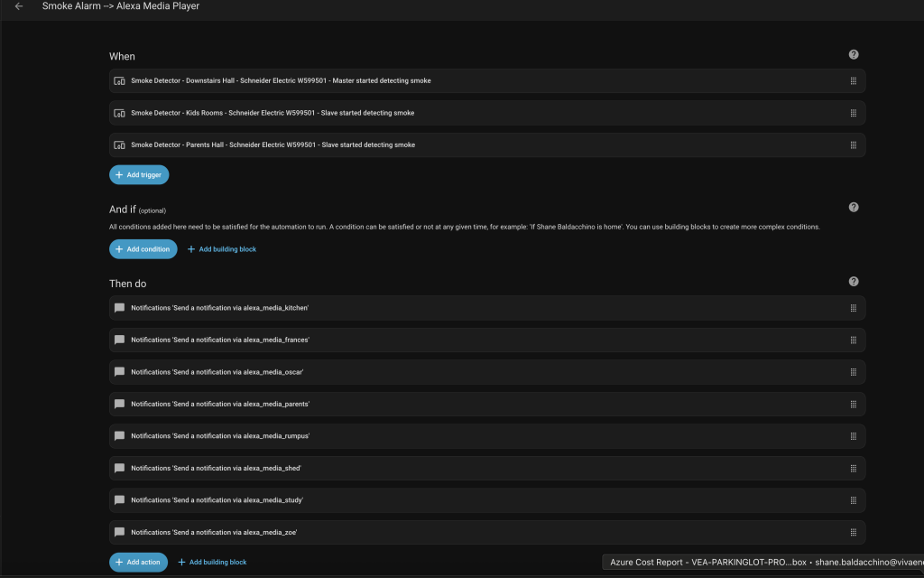Click Add building block link under conditions
Screen dimensions: 924x578
coord(222,249)
